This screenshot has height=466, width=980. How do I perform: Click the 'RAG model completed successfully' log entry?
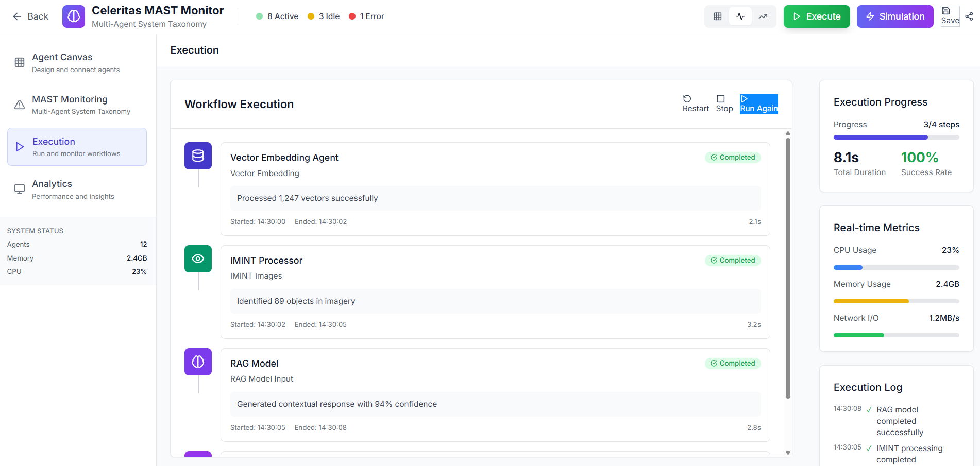900,421
